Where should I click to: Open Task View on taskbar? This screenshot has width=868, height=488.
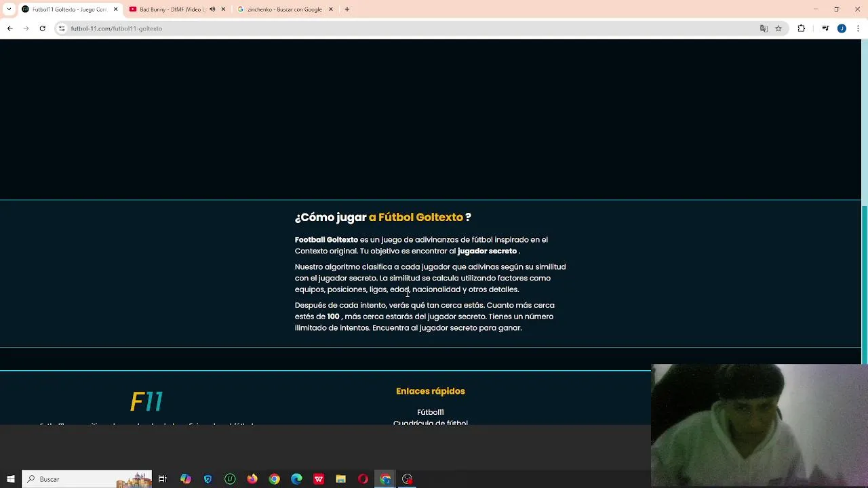click(163, 479)
